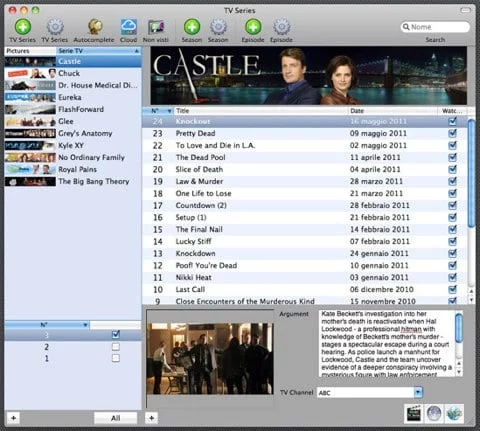Viewport: 480px width, 431px height.
Task: Select episode 'One Life to Lose'
Action: click(305, 193)
